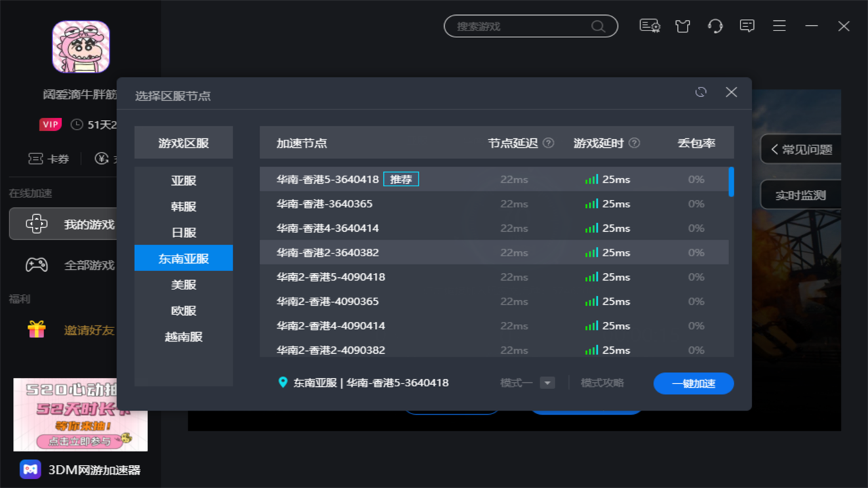Click the search magnifier icon
The width and height of the screenshot is (868, 488).
pos(597,26)
